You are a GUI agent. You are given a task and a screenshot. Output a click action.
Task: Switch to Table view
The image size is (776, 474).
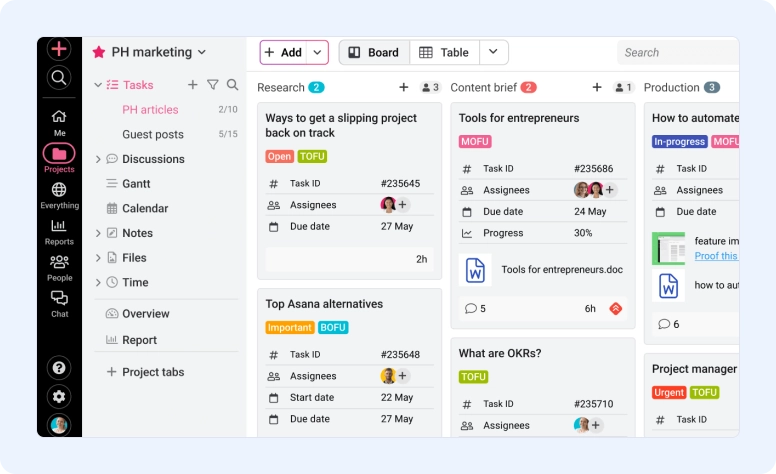[444, 53]
